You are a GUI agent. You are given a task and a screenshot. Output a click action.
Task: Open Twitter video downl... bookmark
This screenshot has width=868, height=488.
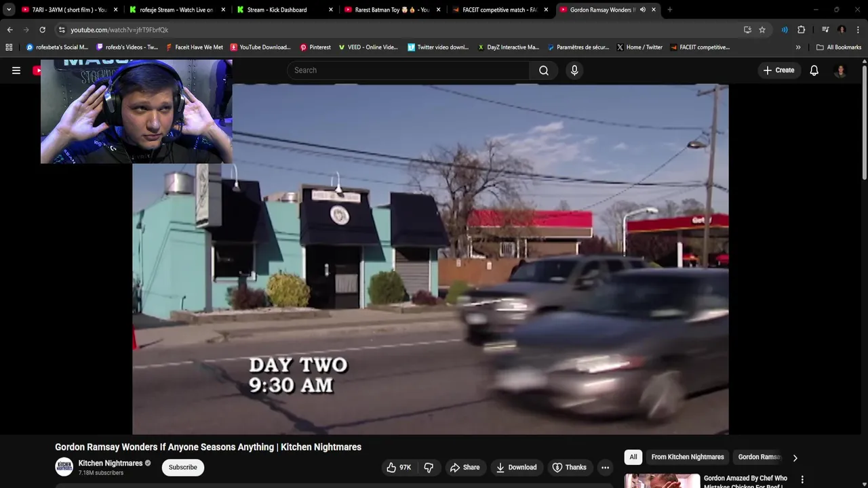pos(438,47)
